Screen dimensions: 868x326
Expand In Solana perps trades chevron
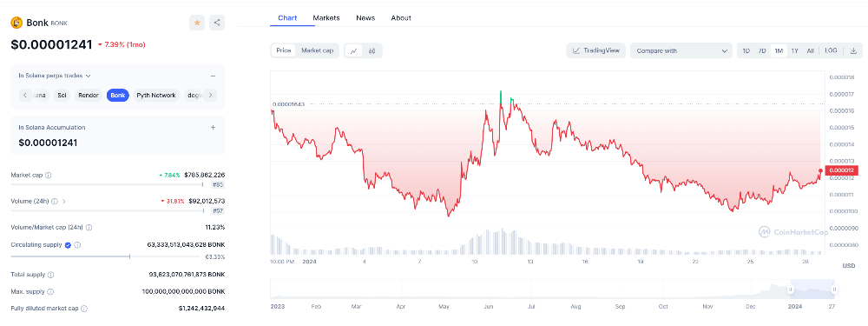click(x=88, y=76)
